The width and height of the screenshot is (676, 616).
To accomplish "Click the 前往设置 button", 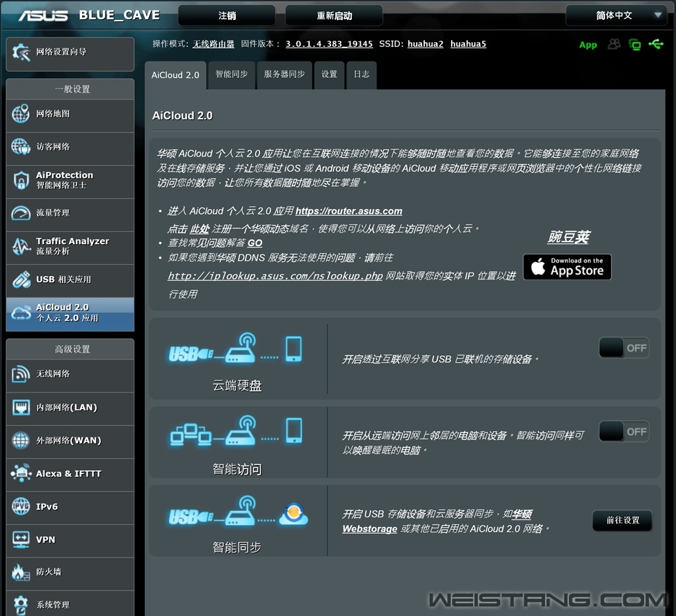I will tap(622, 521).
